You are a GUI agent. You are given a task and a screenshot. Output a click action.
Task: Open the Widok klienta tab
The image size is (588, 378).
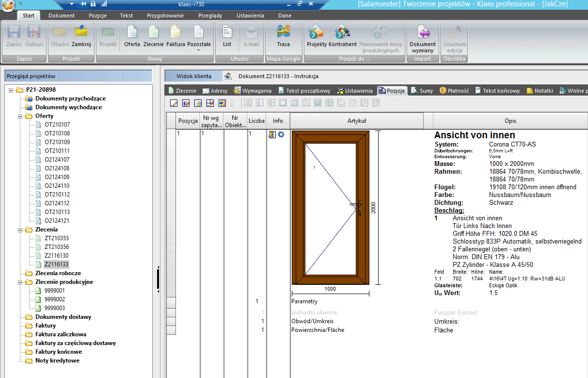193,76
